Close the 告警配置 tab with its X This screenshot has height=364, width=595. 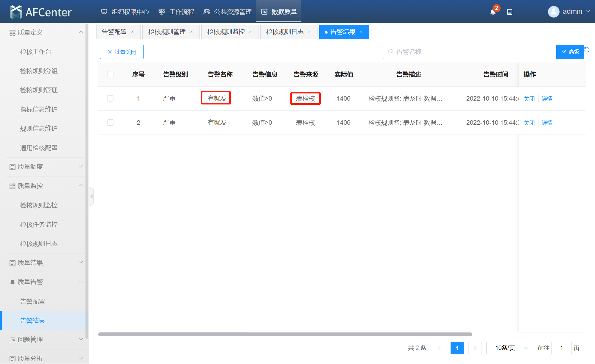[132, 32]
